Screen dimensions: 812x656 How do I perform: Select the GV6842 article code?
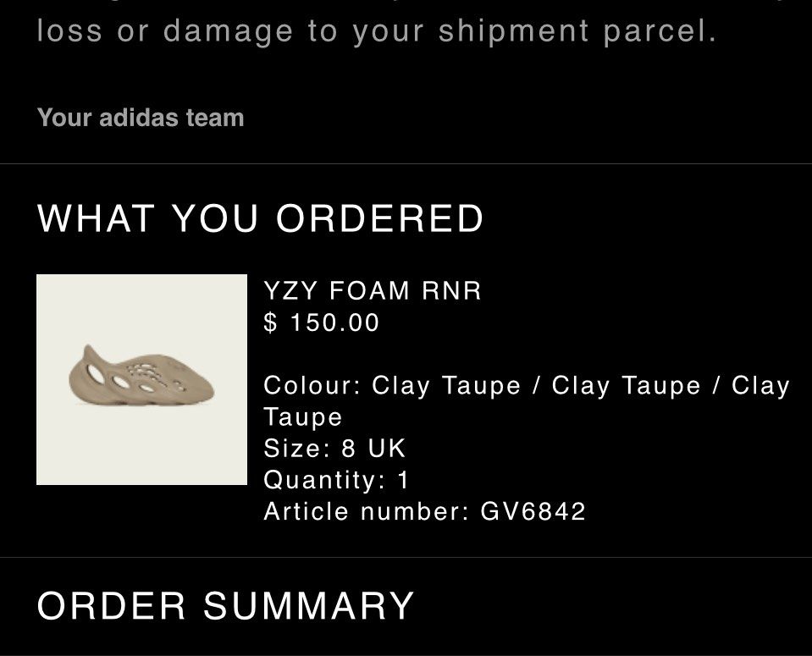533,511
